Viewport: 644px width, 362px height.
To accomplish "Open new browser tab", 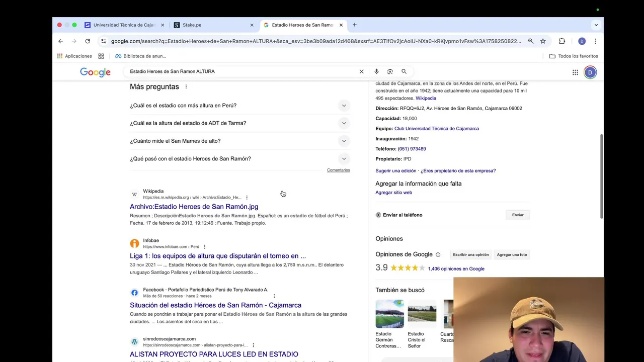I will tap(355, 25).
